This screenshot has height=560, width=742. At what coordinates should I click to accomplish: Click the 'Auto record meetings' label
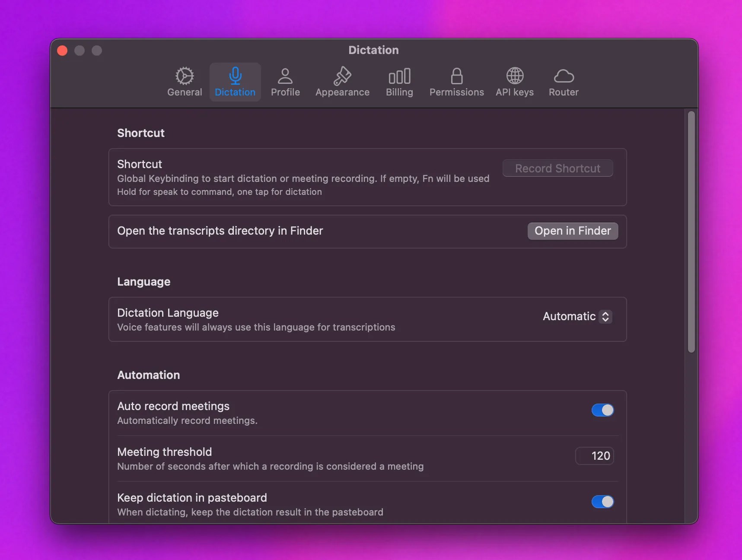[173, 406]
